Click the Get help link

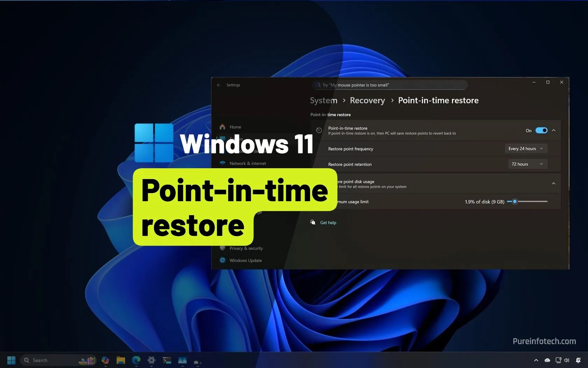click(x=328, y=222)
